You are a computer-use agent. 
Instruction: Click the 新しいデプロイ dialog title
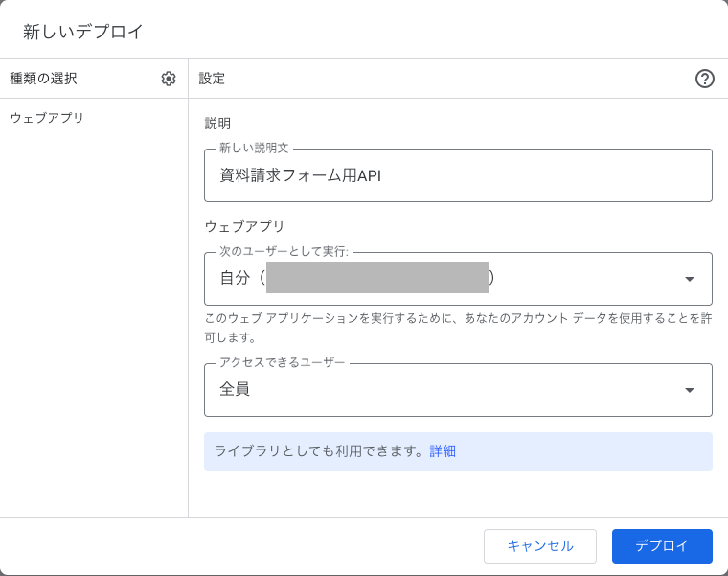tap(82, 32)
